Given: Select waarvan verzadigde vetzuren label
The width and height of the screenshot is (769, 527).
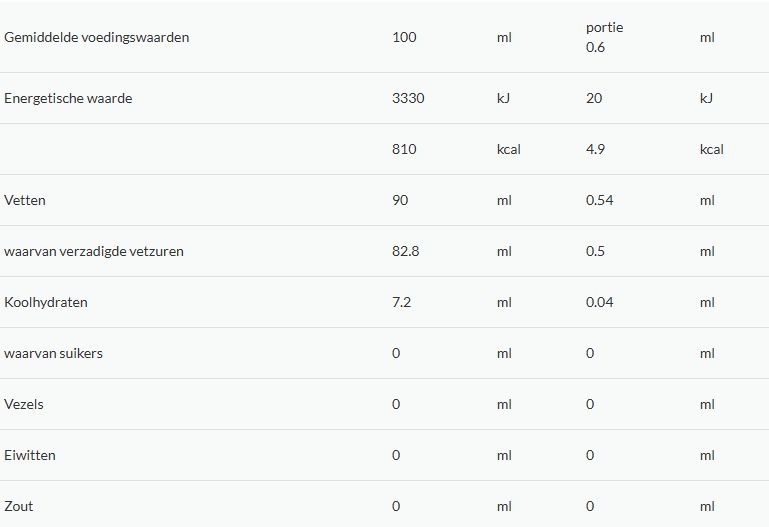Looking at the screenshot, I should pos(94,251).
